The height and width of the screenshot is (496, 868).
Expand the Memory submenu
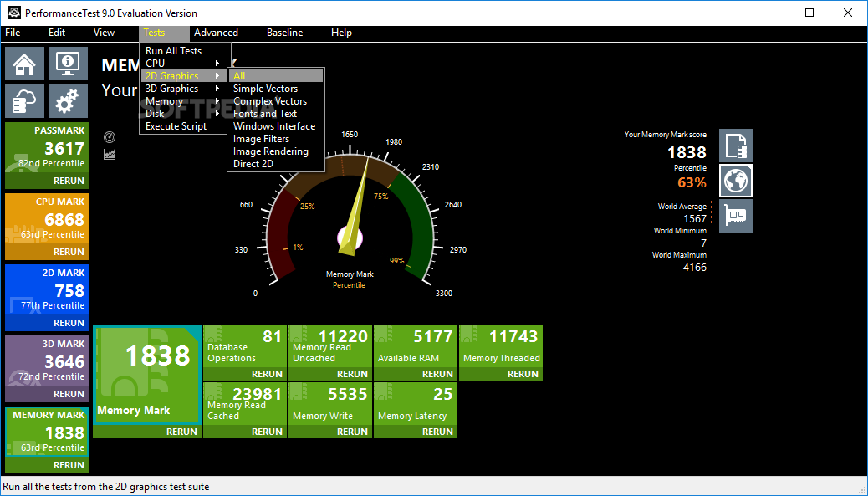pos(184,101)
